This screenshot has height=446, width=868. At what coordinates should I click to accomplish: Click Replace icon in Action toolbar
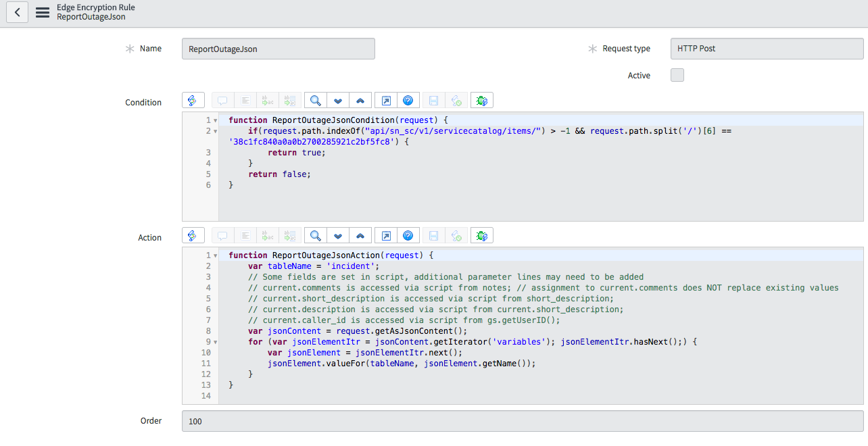pos(268,235)
